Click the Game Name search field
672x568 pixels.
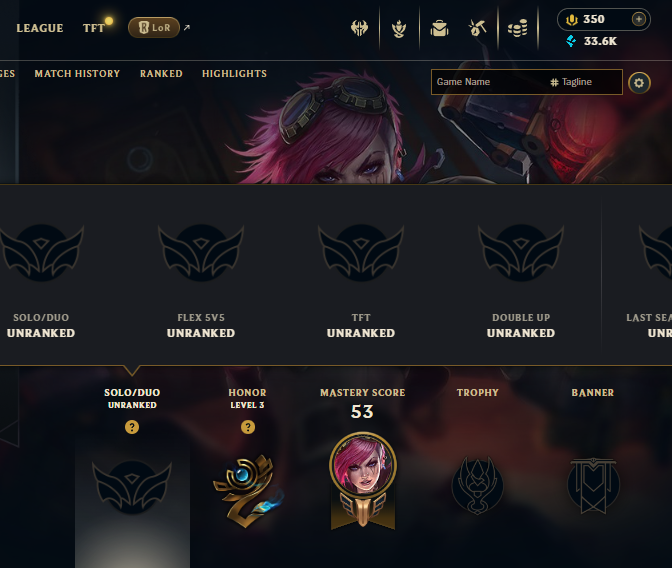pyautogui.click(x=489, y=82)
